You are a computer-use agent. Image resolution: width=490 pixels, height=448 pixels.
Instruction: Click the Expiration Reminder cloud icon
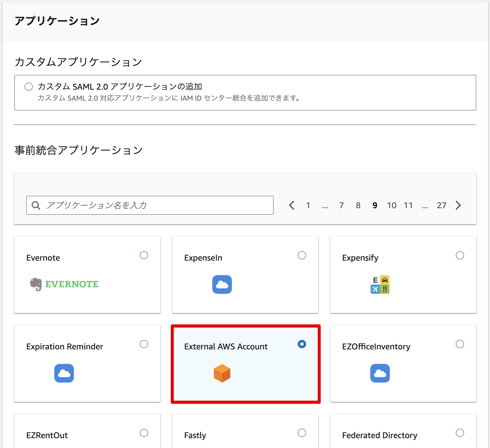(64, 373)
